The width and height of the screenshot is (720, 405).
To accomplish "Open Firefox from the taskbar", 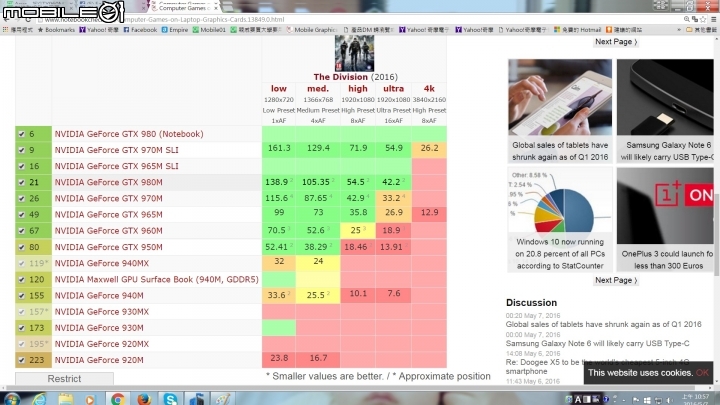I will pyautogui.click(x=144, y=399).
